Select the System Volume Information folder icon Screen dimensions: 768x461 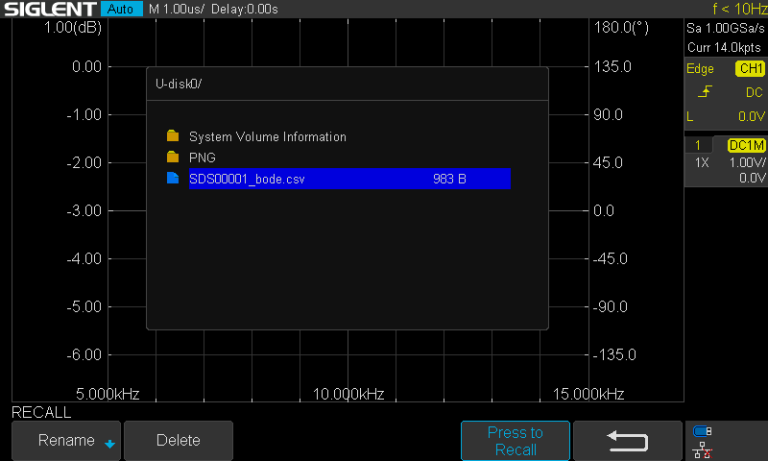click(173, 136)
